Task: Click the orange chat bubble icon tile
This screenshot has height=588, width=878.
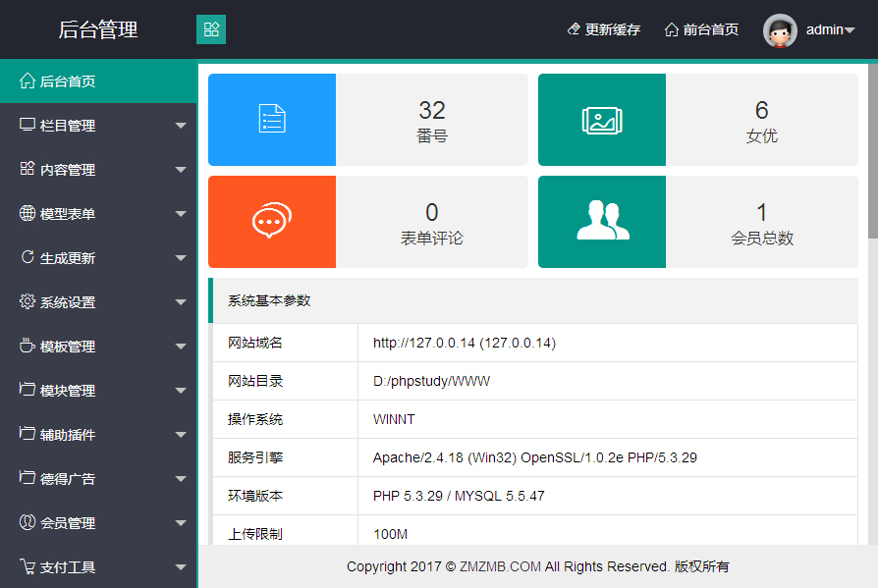Action: [272, 222]
